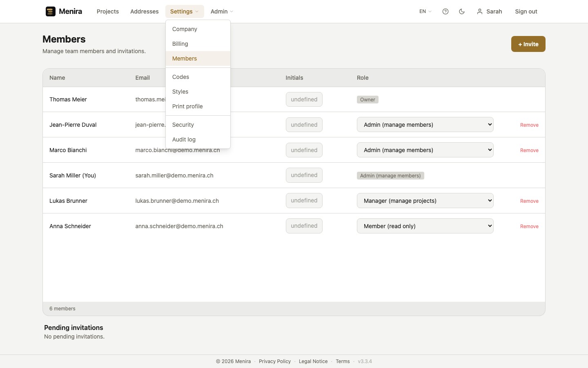588x368 pixels.
Task: Click the Owner role badge
Action: [x=367, y=100]
